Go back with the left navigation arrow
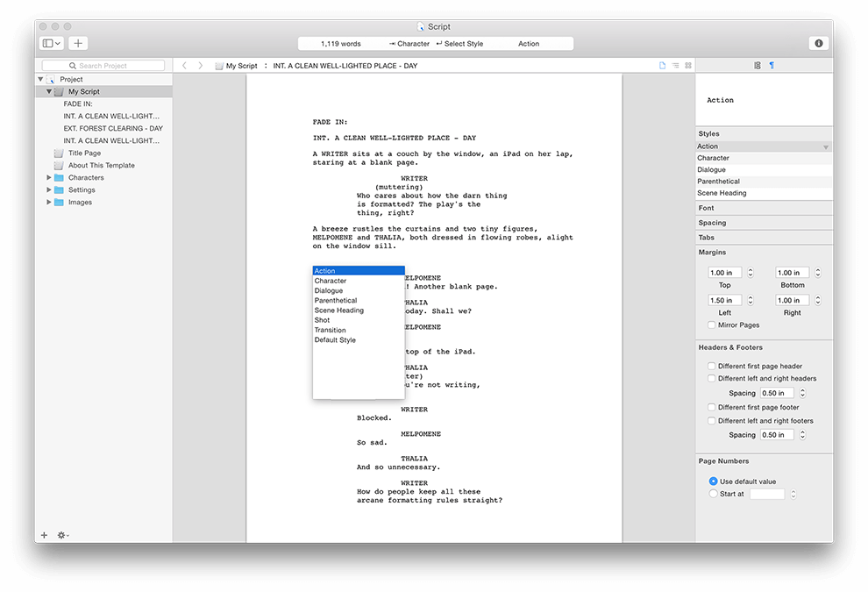This screenshot has height=592, width=868. 184,66
